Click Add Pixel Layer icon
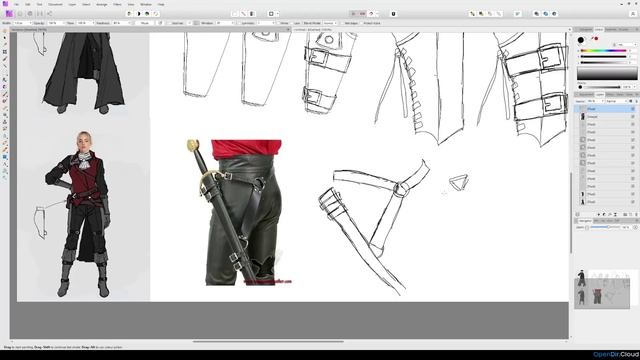 tap(631, 214)
